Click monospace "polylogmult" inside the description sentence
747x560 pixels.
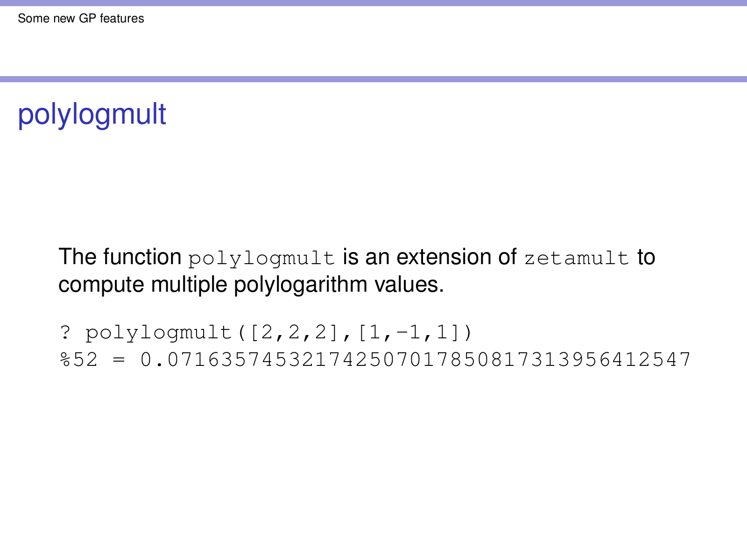click(261, 259)
